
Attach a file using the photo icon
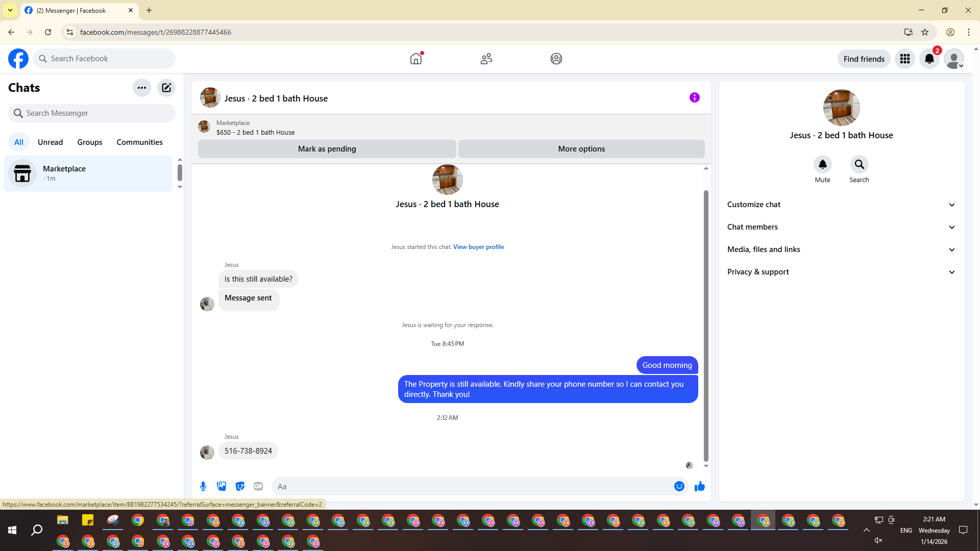[x=222, y=486]
